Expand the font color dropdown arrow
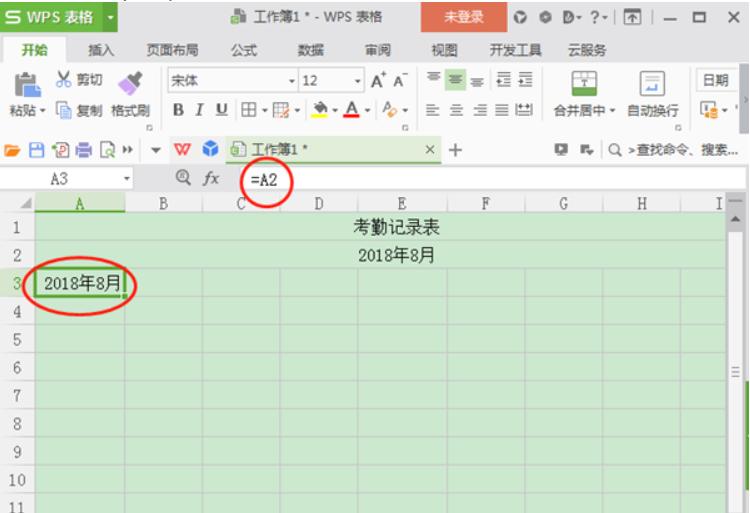Image resolution: width=750 pixels, height=513 pixels. pos(367,110)
